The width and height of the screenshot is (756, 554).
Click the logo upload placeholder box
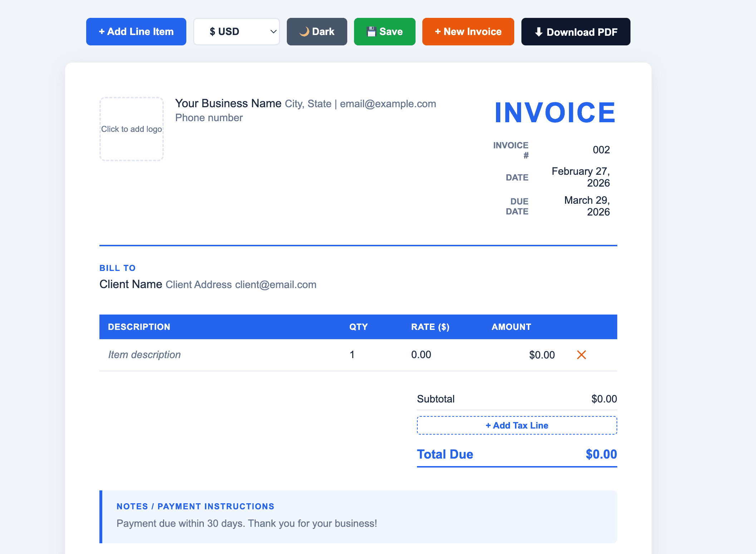click(x=131, y=129)
